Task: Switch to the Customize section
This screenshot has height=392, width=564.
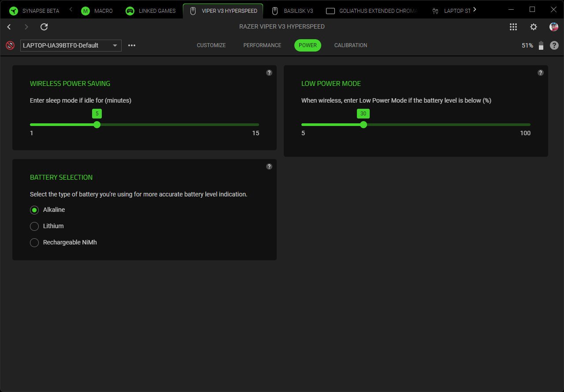Action: [211, 45]
